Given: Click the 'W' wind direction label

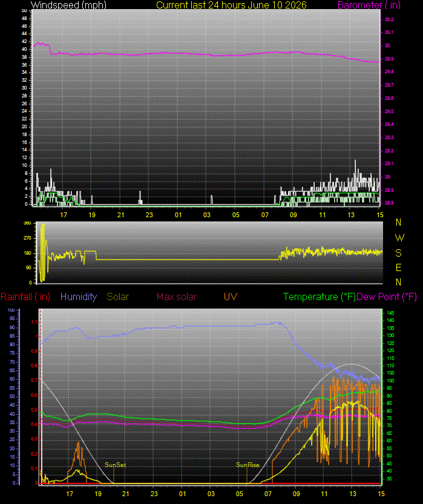Looking at the screenshot, I should [399, 238].
